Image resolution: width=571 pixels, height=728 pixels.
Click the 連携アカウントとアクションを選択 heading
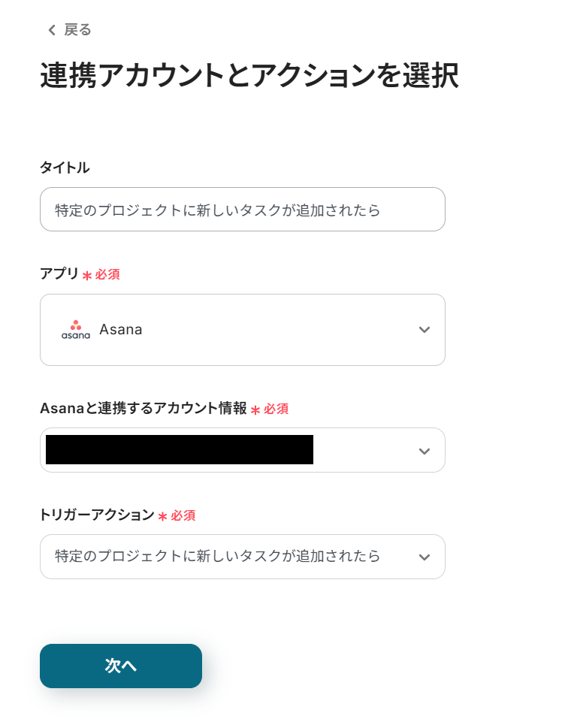249,76
